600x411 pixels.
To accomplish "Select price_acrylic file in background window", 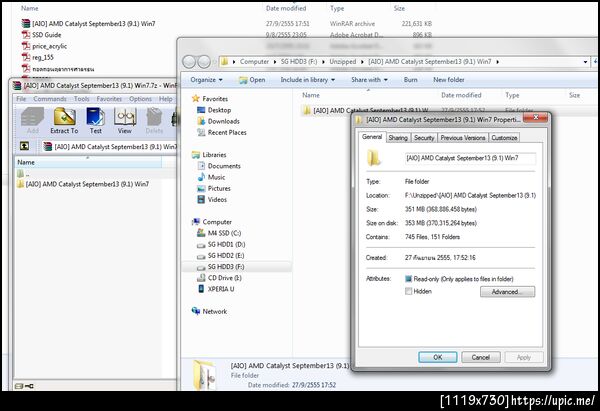I will coord(44,46).
